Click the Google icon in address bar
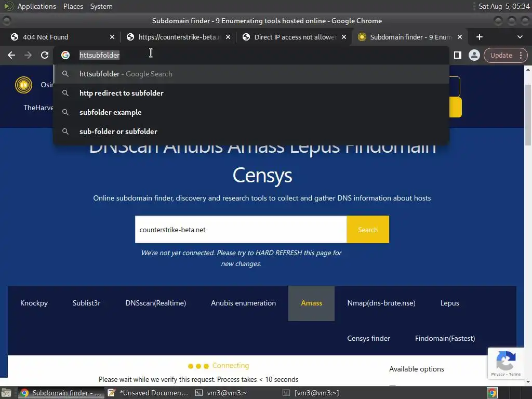The image size is (532, 399). pyautogui.click(x=65, y=55)
